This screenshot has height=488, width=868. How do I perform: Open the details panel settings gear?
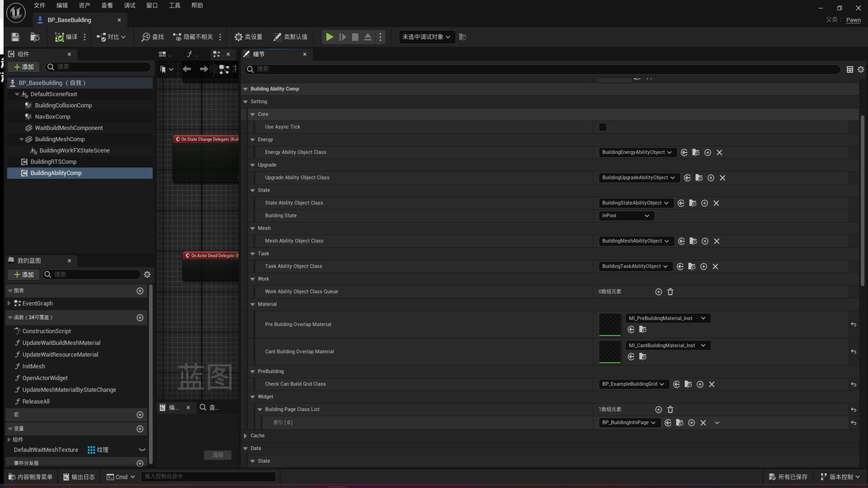(861, 69)
